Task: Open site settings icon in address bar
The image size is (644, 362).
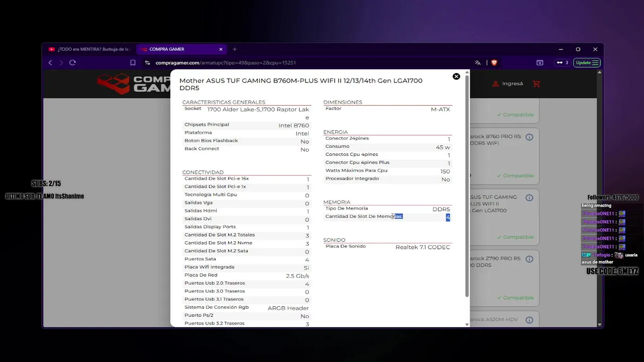Action: tap(147, 63)
